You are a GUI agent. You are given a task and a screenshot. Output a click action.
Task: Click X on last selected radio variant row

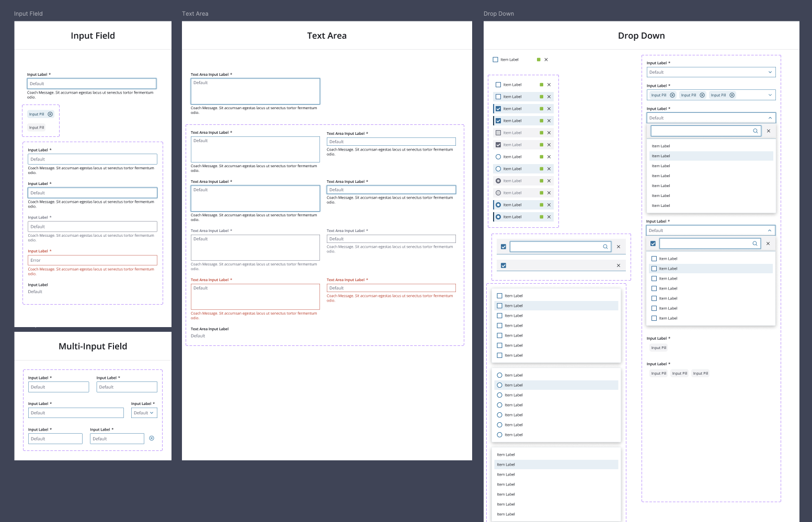click(x=549, y=217)
